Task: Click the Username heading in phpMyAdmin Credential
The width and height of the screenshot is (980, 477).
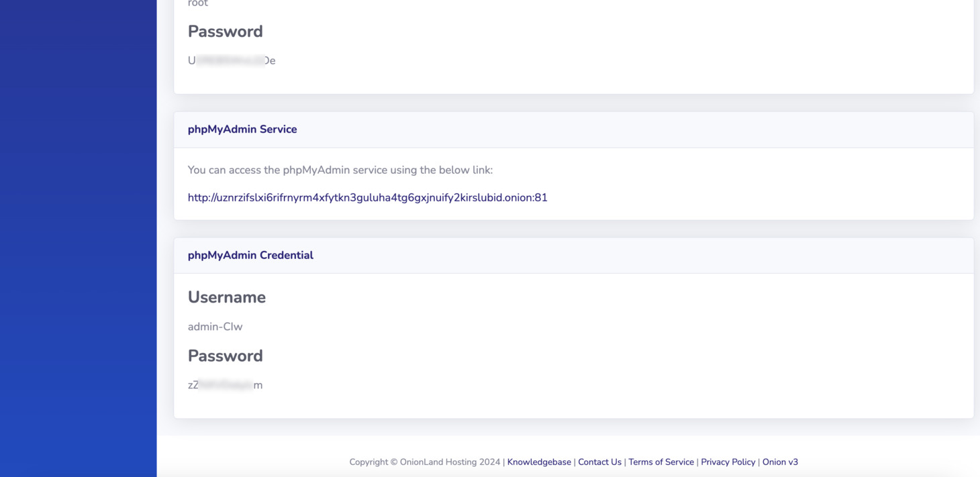Action: (227, 297)
